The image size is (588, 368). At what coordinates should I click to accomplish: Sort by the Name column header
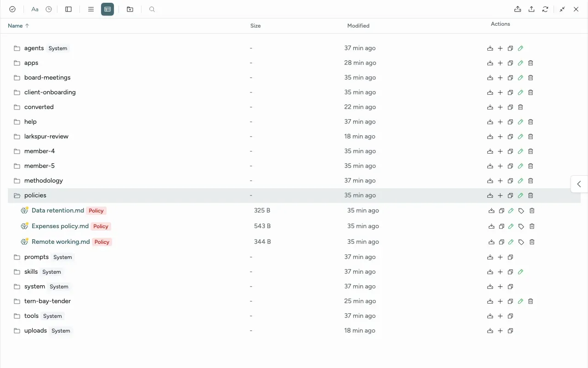tap(18, 26)
